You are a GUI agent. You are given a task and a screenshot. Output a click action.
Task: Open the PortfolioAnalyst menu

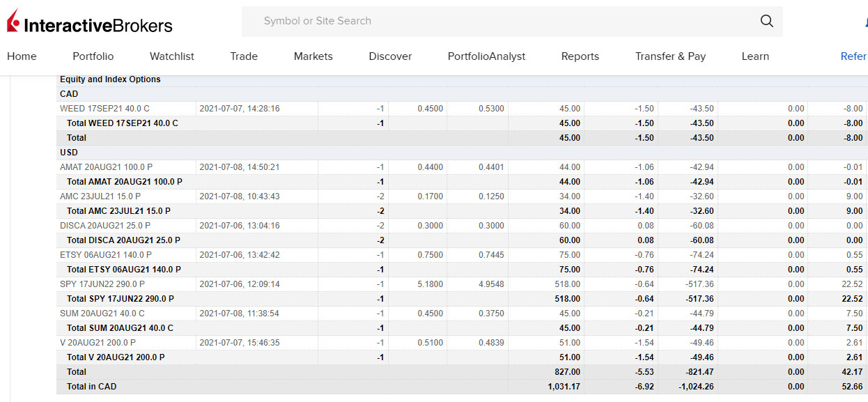486,56
